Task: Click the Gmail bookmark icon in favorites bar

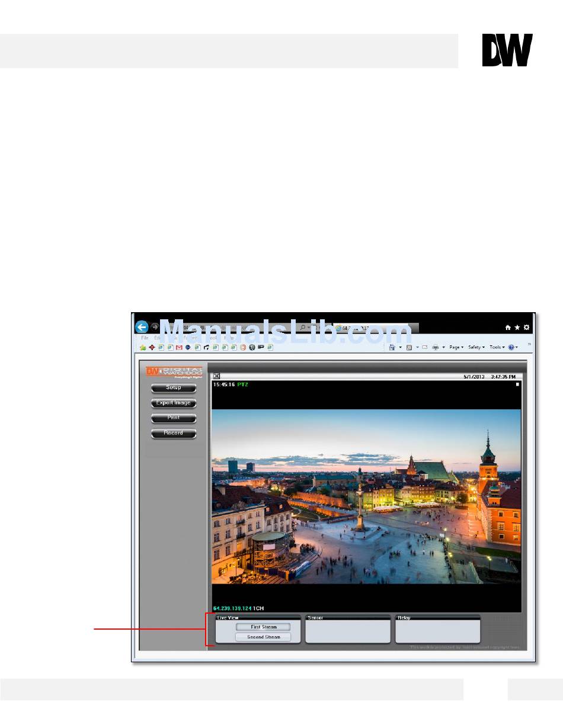Action: (179, 348)
